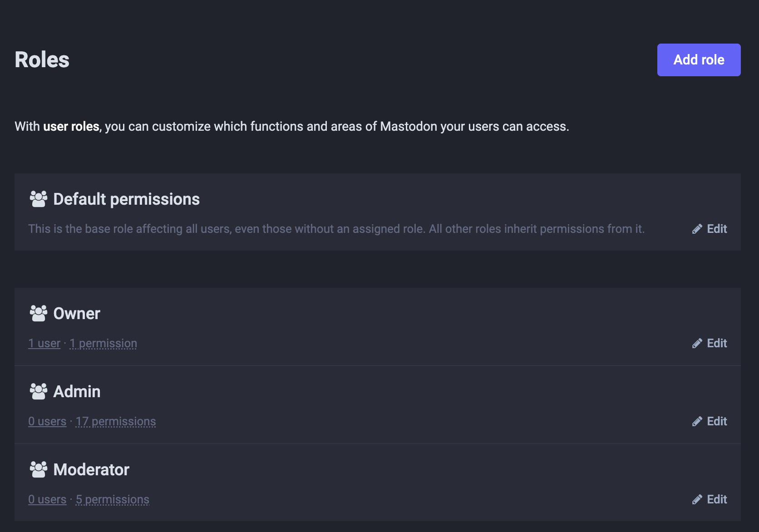Select the Default permissions heading

[x=126, y=199]
